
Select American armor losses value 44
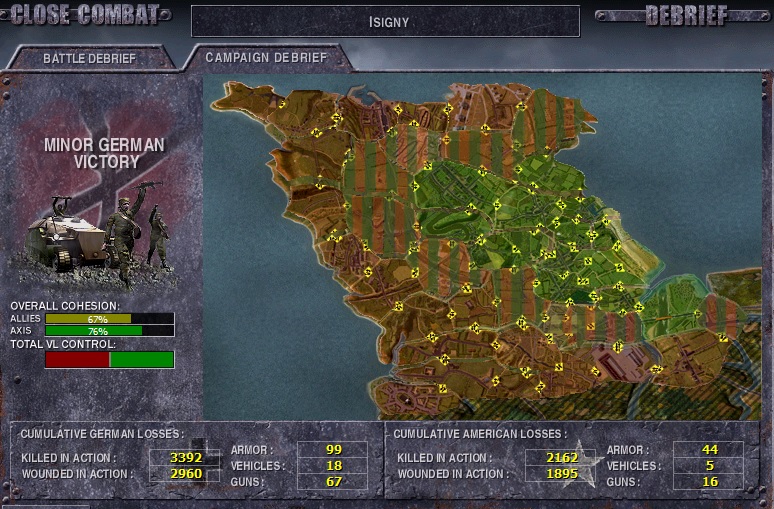point(708,450)
